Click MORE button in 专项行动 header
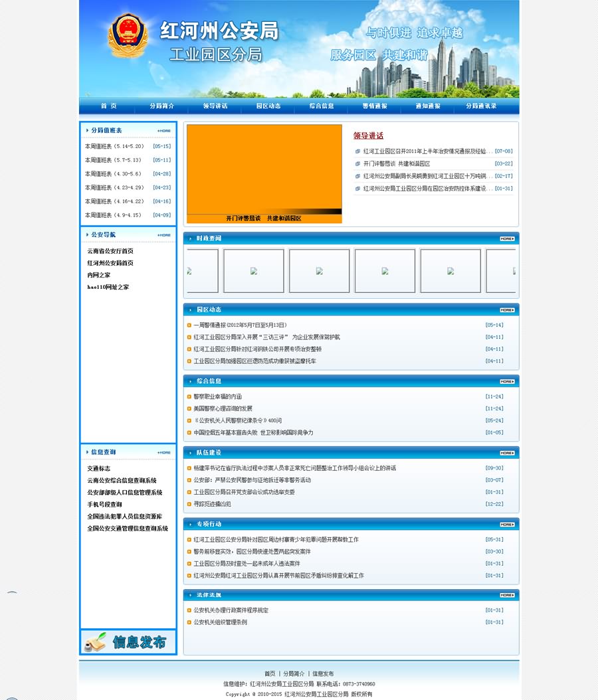The height and width of the screenshot is (700, 598). click(508, 524)
